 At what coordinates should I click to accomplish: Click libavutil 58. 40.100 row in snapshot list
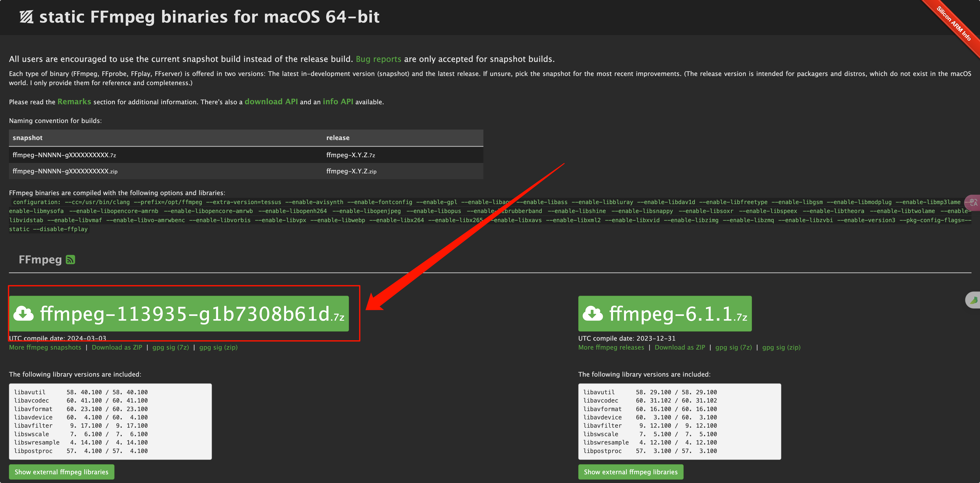81,392
